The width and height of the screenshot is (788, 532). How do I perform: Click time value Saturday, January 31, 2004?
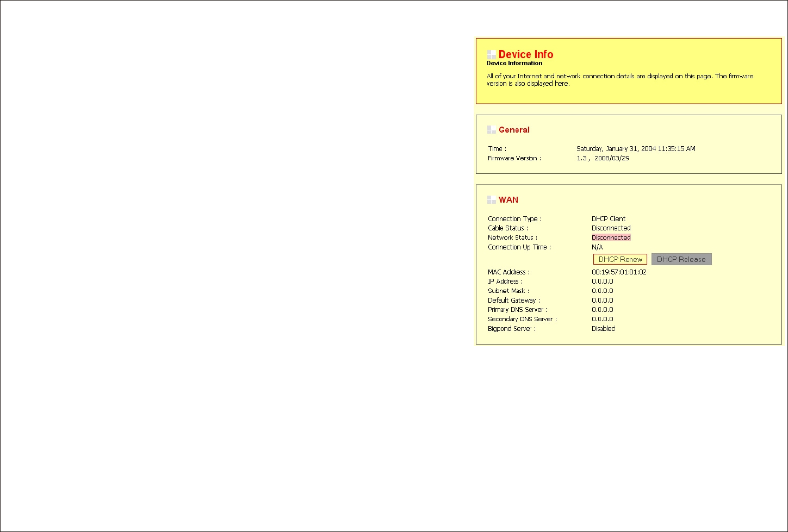[x=636, y=149]
